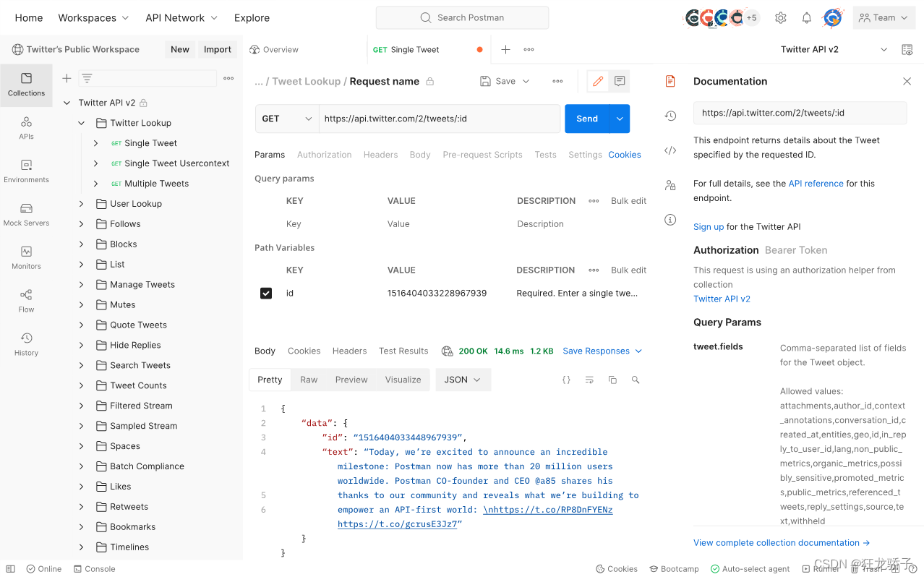Uncheck the id path variable checkbox
Viewport: 924px width, 577px height.
point(266,293)
